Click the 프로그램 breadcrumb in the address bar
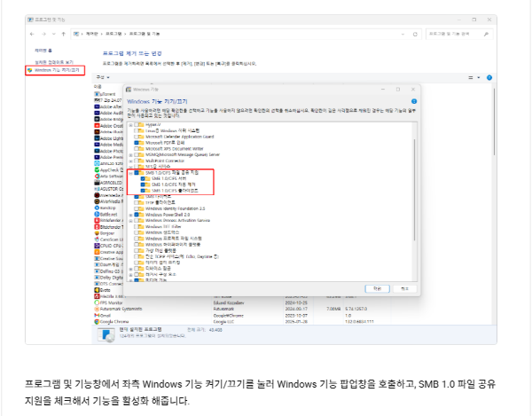The image size is (532, 416). click(x=113, y=34)
